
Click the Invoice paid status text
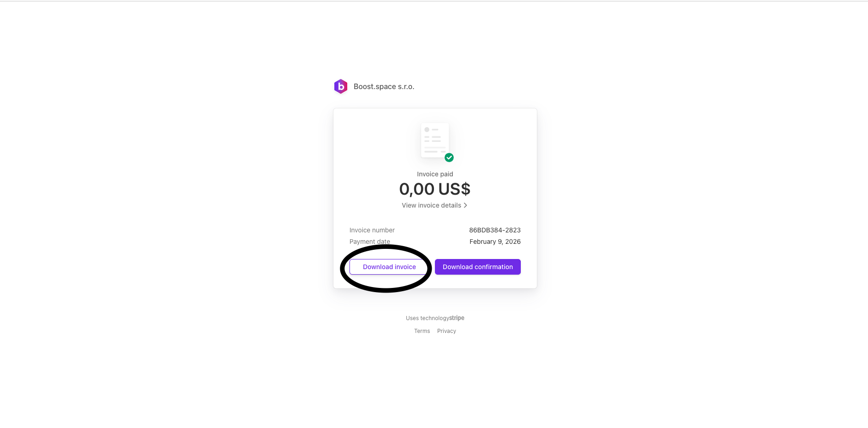tap(435, 174)
